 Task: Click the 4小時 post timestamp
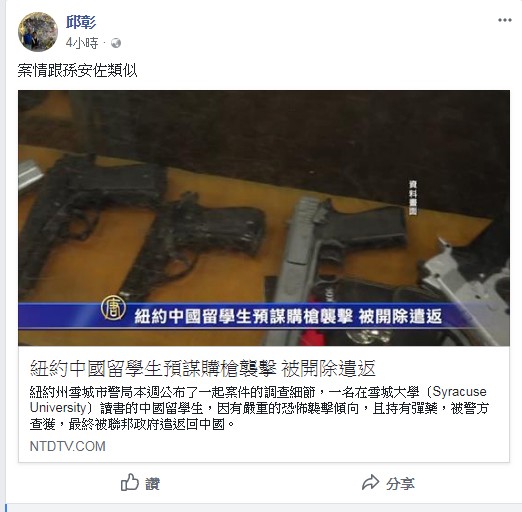click(x=82, y=43)
